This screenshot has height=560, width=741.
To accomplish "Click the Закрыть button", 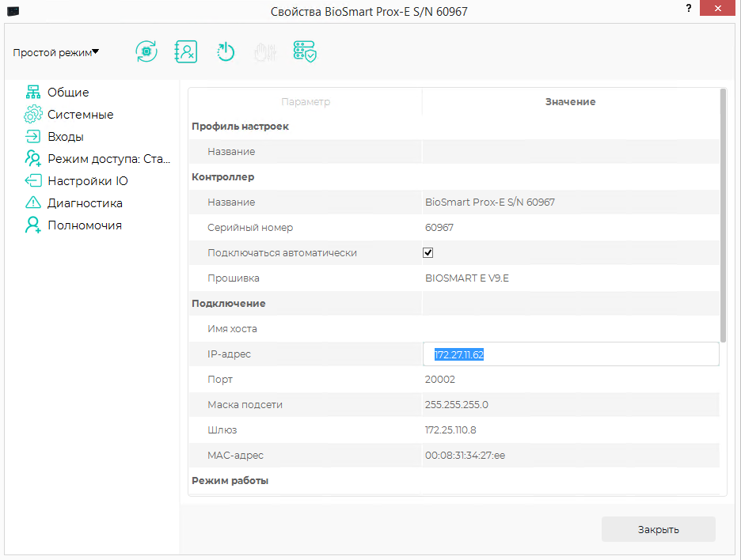I will click(x=659, y=529).
